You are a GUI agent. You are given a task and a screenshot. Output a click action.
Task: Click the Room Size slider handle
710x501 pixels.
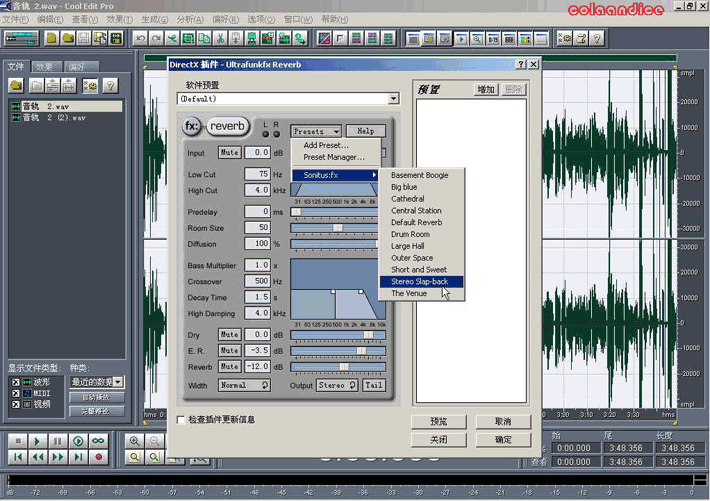337,228
